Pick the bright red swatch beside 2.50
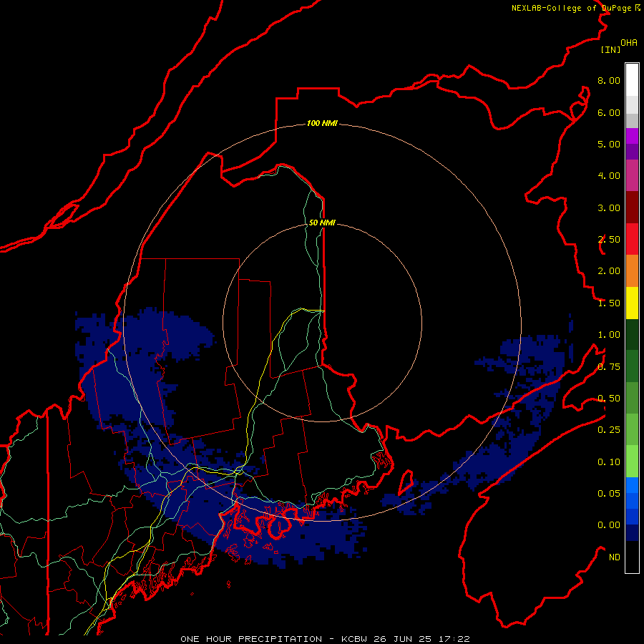644x644 pixels. click(x=632, y=239)
